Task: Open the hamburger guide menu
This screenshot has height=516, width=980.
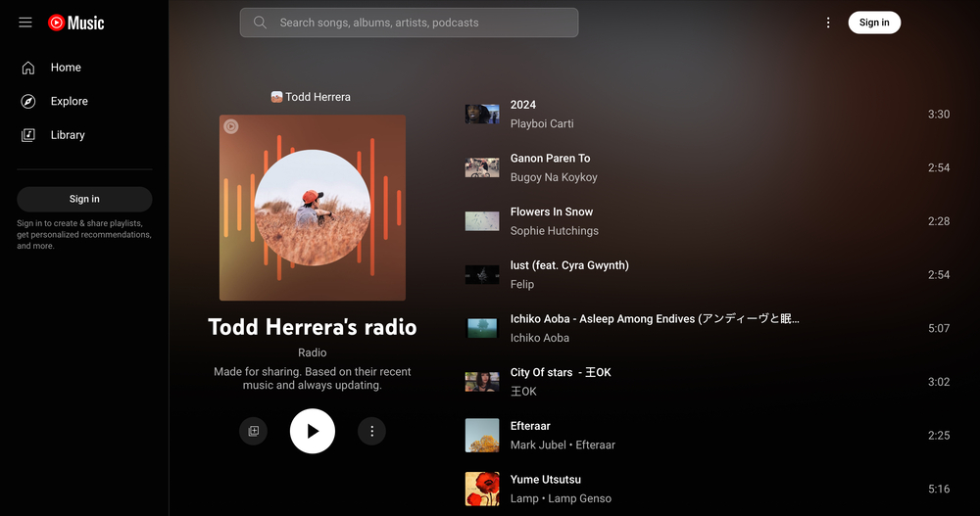Action: click(x=25, y=23)
